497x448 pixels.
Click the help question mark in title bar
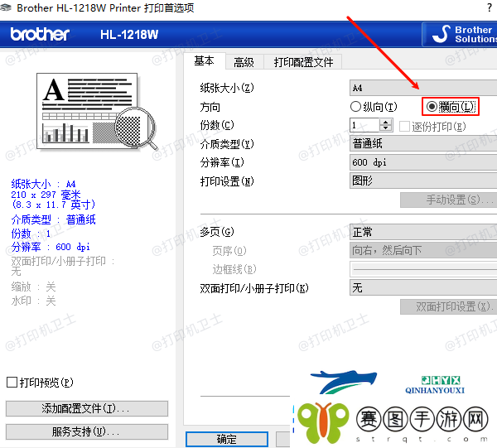coord(490,7)
